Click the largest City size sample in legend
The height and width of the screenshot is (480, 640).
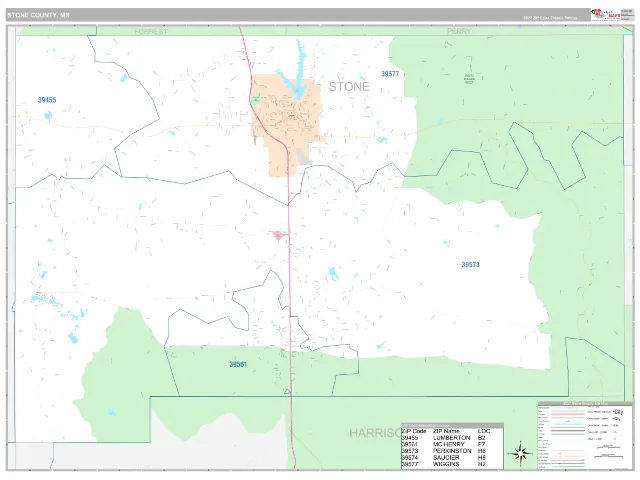coord(618,411)
